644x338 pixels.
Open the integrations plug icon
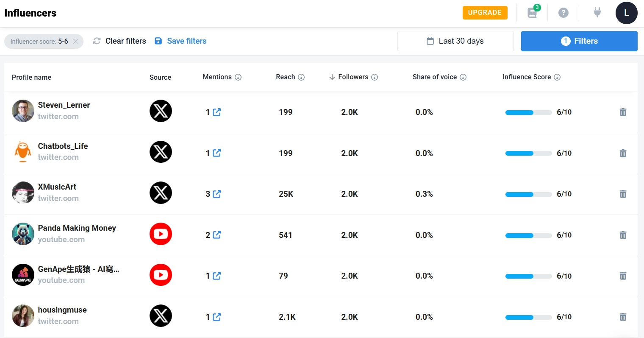(597, 13)
